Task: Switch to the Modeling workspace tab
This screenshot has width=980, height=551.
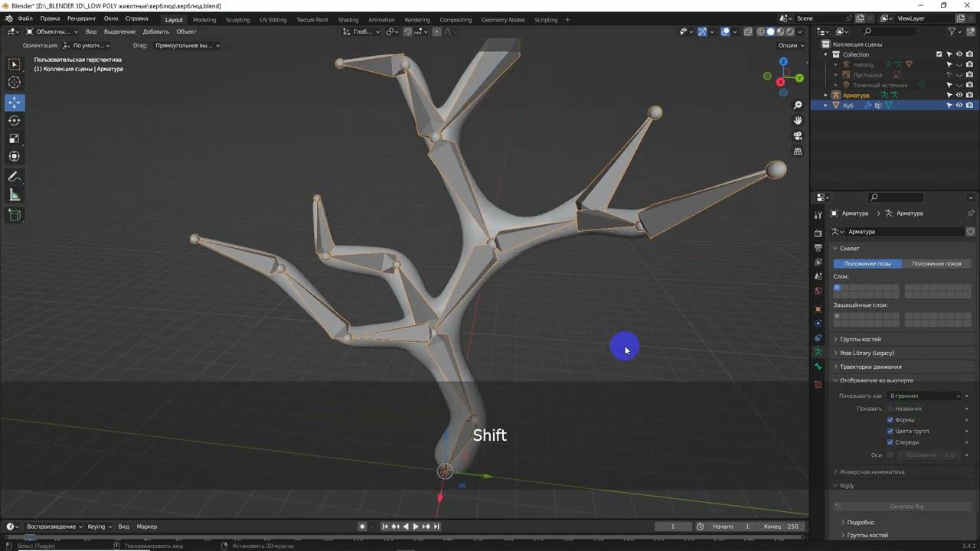Action: [204, 20]
